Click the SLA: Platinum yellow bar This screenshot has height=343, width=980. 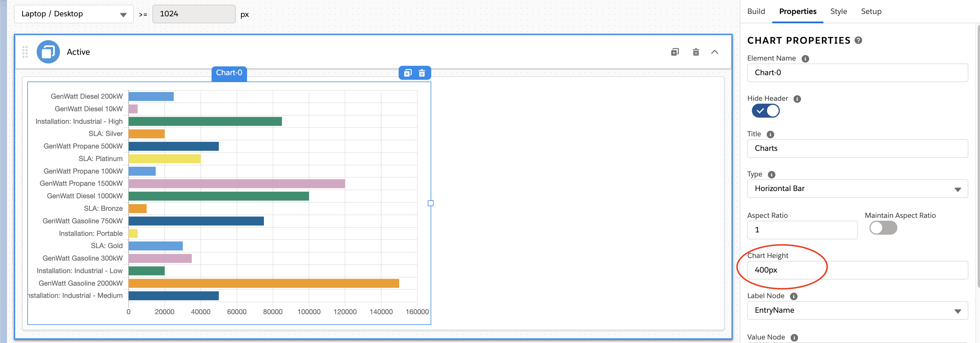coord(165,159)
